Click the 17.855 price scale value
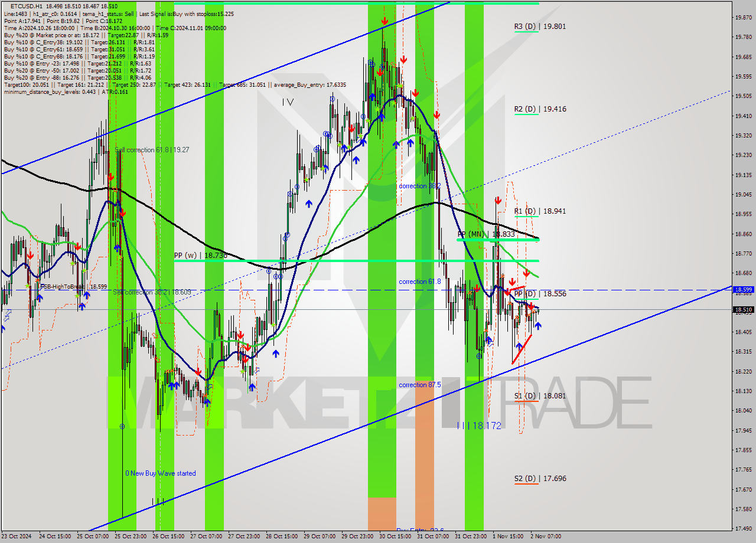The width and height of the screenshot is (756, 543). coord(743,450)
